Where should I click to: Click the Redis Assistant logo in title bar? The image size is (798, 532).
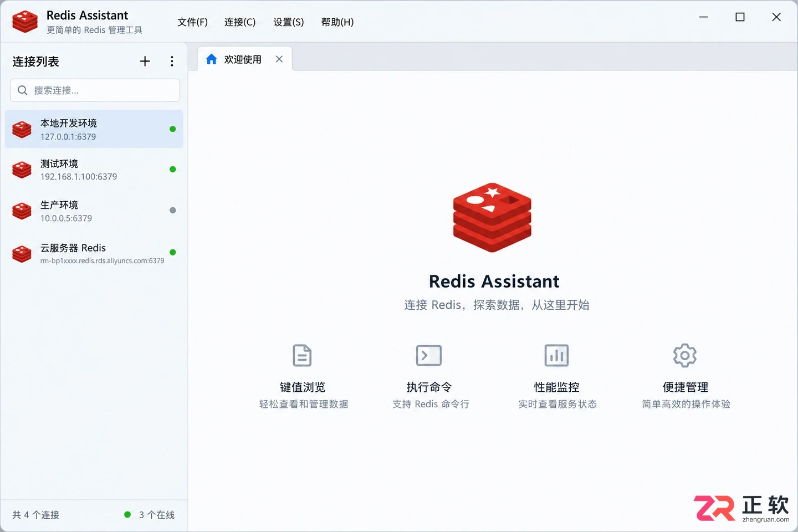(x=25, y=22)
